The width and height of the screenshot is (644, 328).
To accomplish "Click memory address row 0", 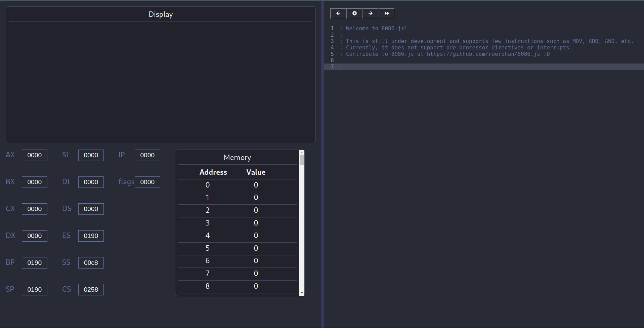I will [238, 185].
